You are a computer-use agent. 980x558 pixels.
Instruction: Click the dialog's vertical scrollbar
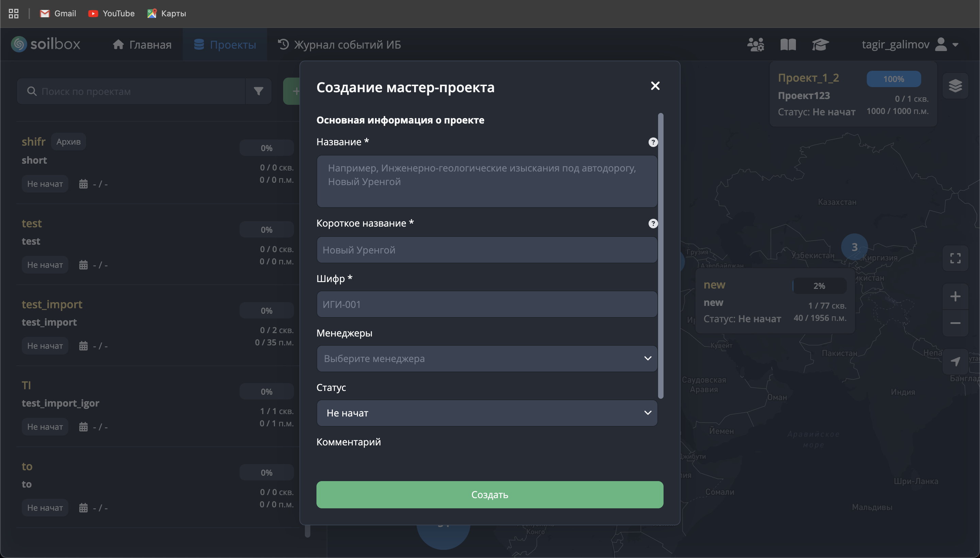pyautogui.click(x=660, y=256)
